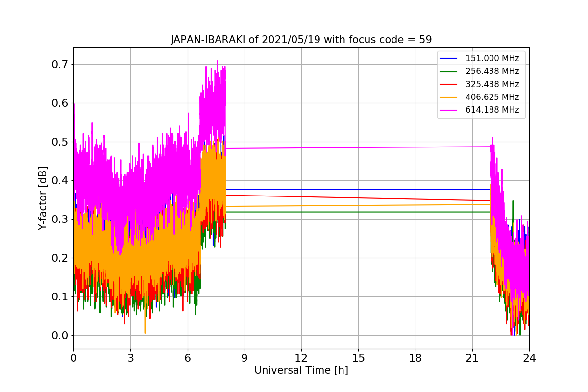
Task: Select the 406.625 MHz legend label
Action: click(x=492, y=97)
